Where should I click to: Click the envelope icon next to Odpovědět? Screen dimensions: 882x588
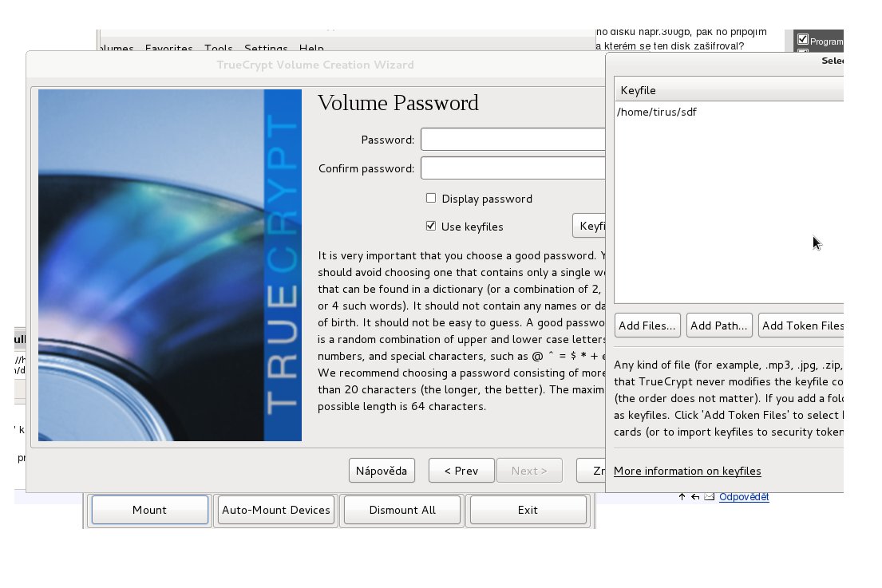[x=710, y=496]
